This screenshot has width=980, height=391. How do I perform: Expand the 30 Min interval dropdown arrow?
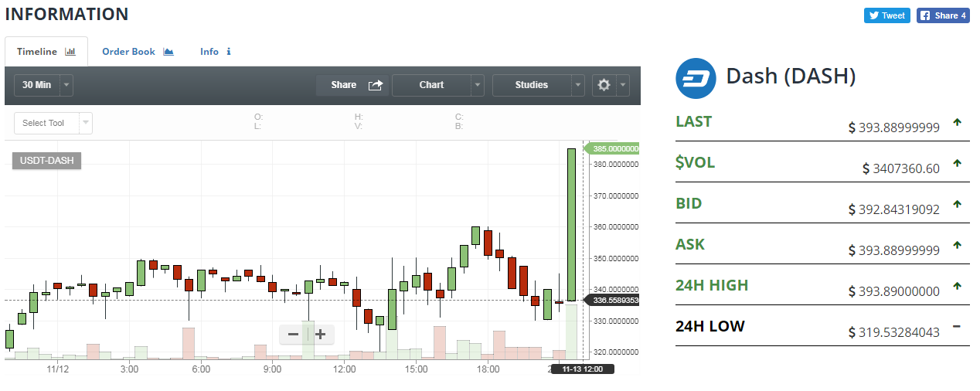tap(66, 85)
